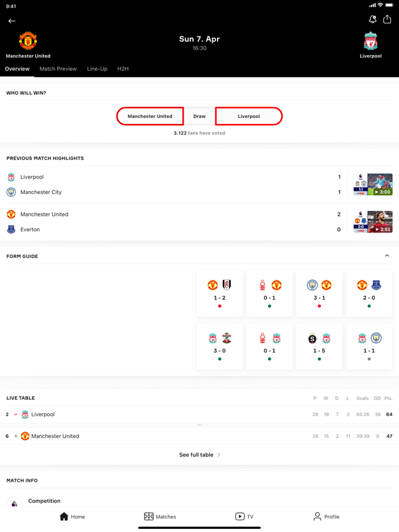
Task: Play Manchester United vs Everton highlights video
Action: (x=373, y=221)
